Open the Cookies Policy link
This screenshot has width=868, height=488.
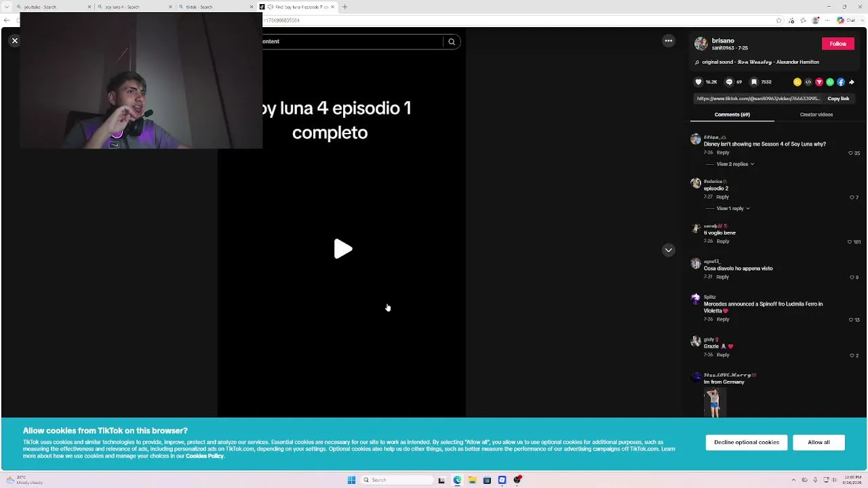[x=205, y=456]
